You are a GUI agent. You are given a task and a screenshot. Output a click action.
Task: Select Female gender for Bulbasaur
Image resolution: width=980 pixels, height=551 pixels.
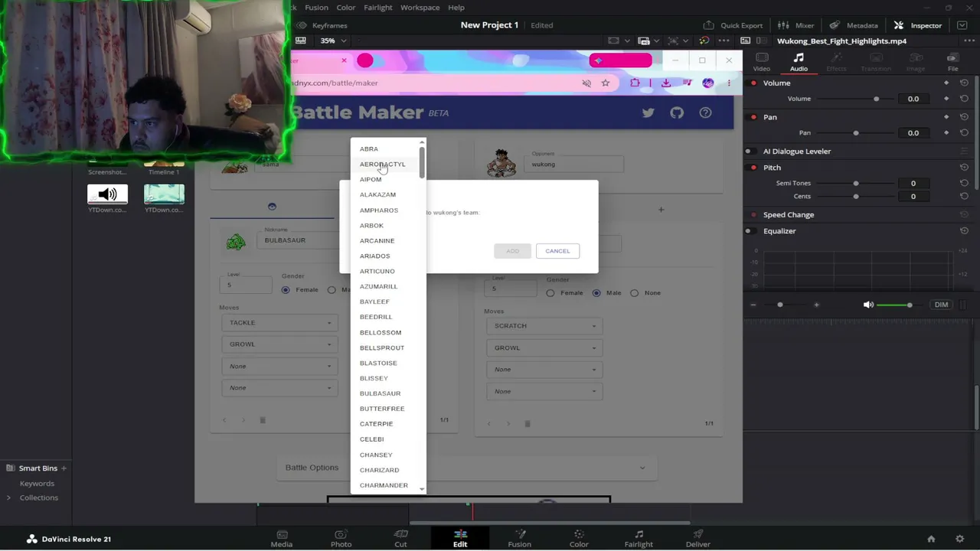click(x=286, y=290)
